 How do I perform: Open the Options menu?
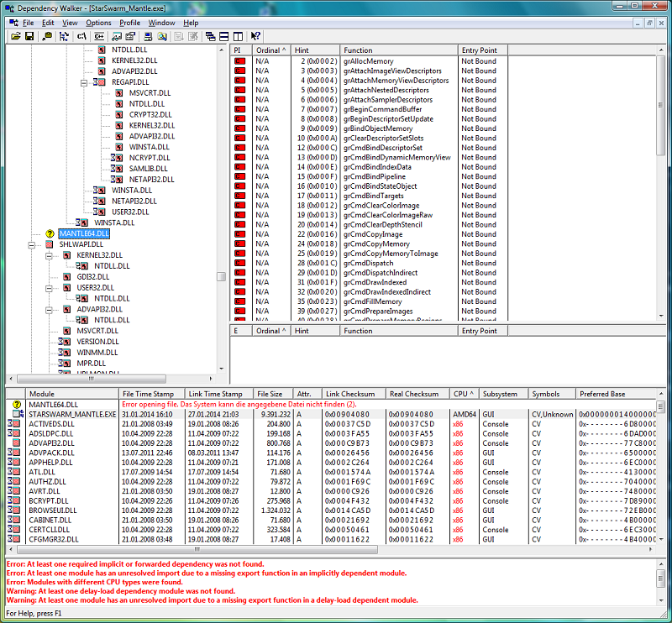coord(98,23)
